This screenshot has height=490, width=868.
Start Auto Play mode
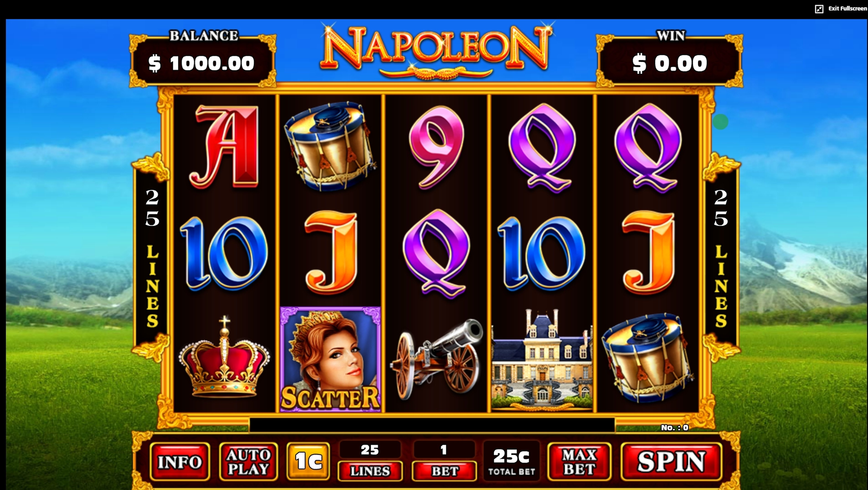point(248,461)
